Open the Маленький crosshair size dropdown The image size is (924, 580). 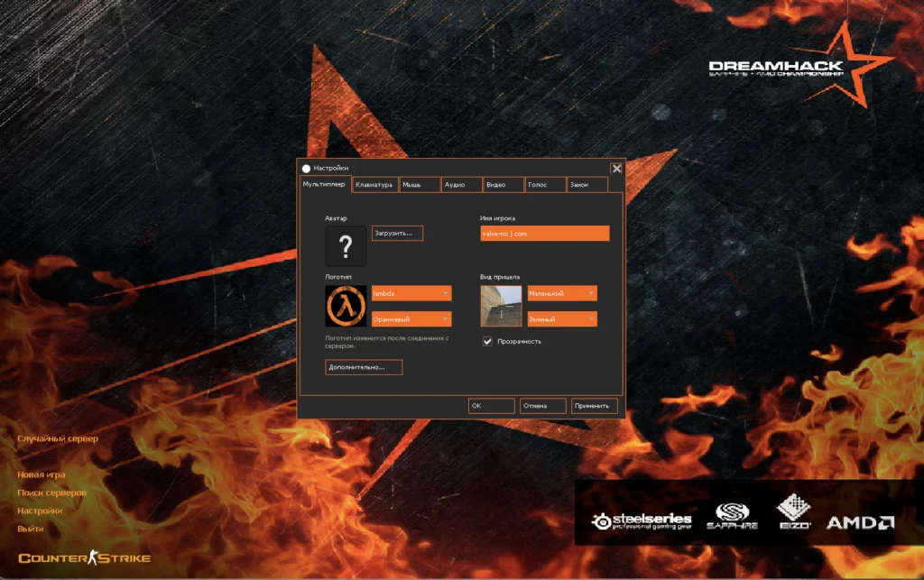561,293
